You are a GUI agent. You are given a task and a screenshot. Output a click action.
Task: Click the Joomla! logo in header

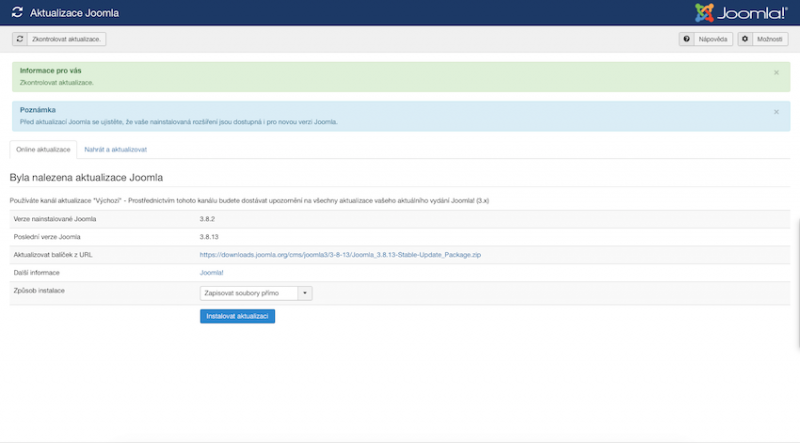(x=741, y=13)
